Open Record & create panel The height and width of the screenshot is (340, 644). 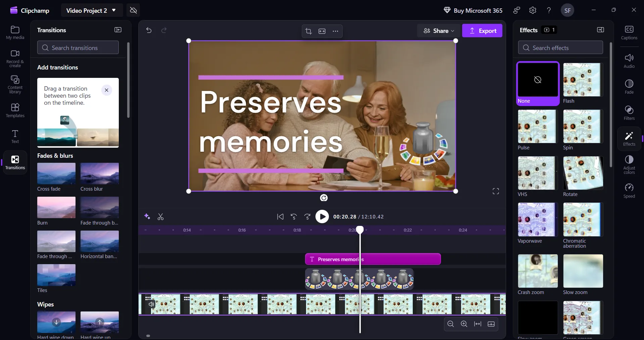pos(14,58)
